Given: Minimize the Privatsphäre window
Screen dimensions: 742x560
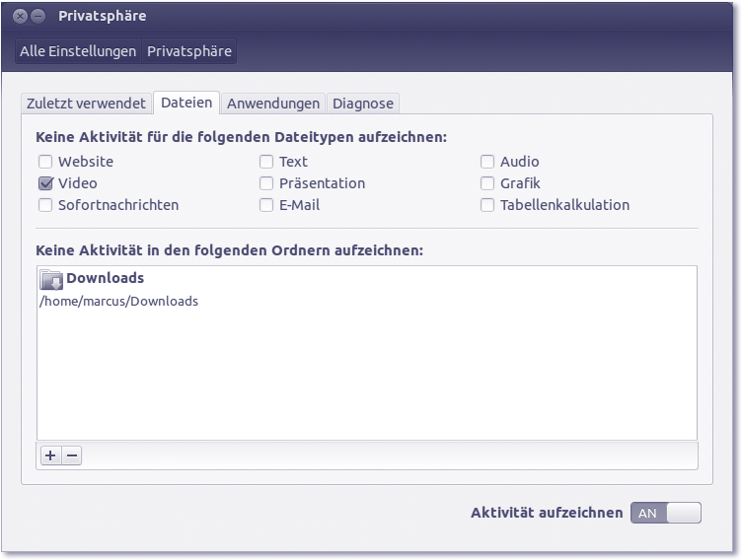Looking at the screenshot, I should tap(37, 17).
